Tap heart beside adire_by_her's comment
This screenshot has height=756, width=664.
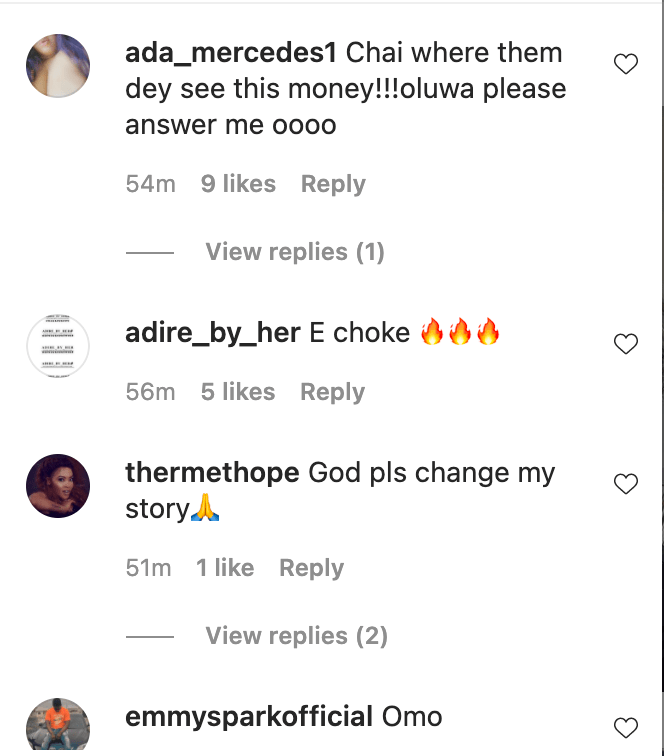(625, 345)
